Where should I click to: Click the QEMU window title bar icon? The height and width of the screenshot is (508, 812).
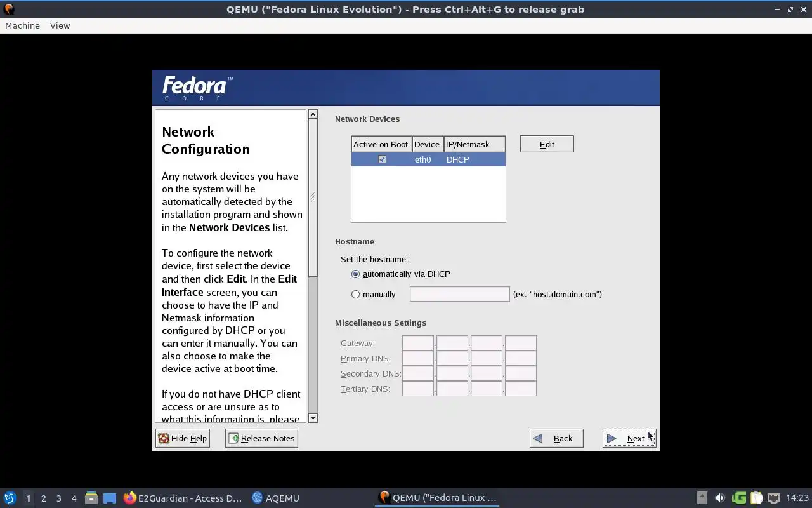pyautogui.click(x=9, y=9)
